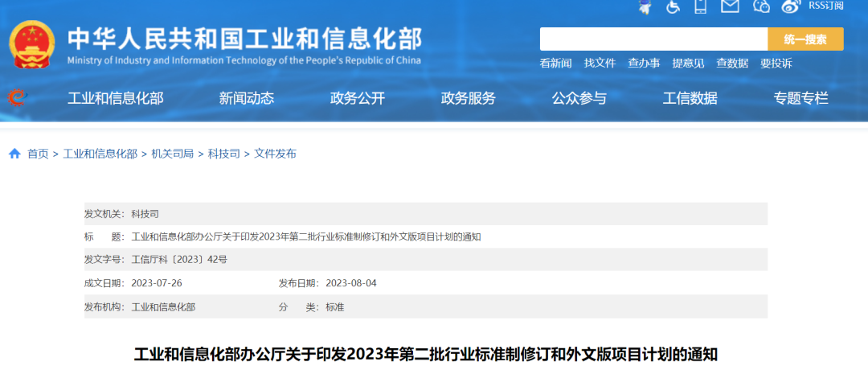
Task: Open the 公众参与 navigation menu
Action: point(579,99)
